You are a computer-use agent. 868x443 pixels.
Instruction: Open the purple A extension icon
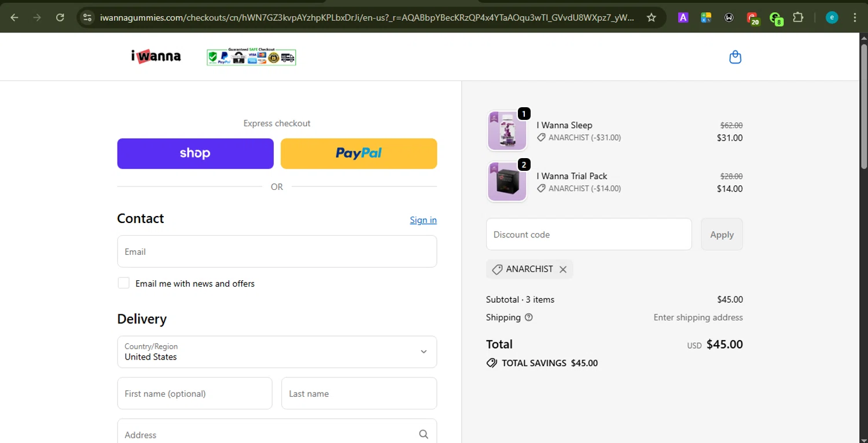click(x=683, y=17)
